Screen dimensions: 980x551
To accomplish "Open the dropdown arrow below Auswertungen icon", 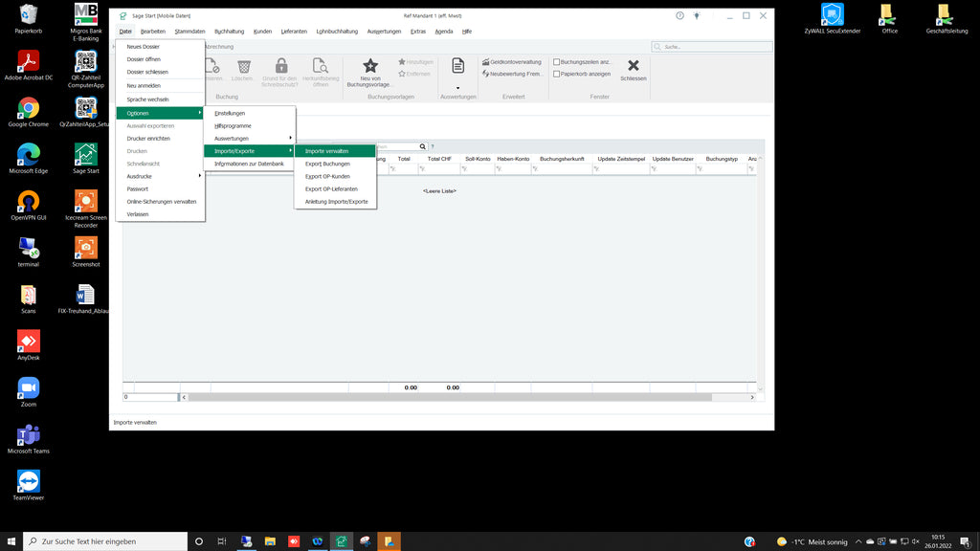I will click(457, 88).
